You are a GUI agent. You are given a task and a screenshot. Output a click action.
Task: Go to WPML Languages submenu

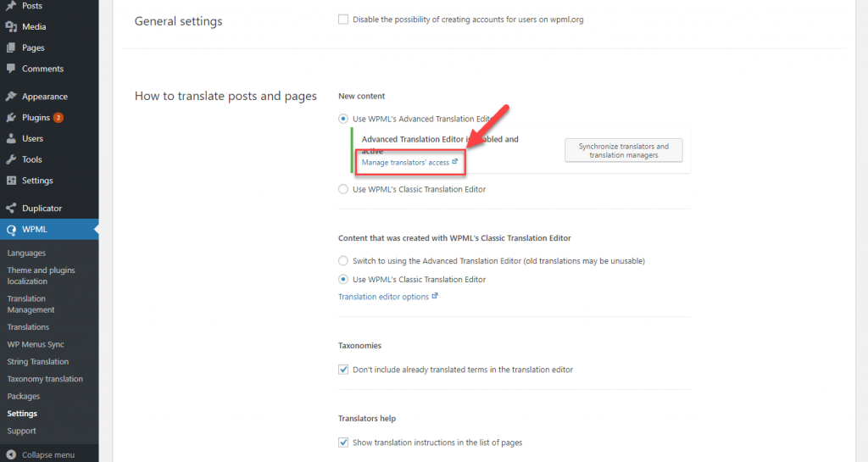point(26,253)
